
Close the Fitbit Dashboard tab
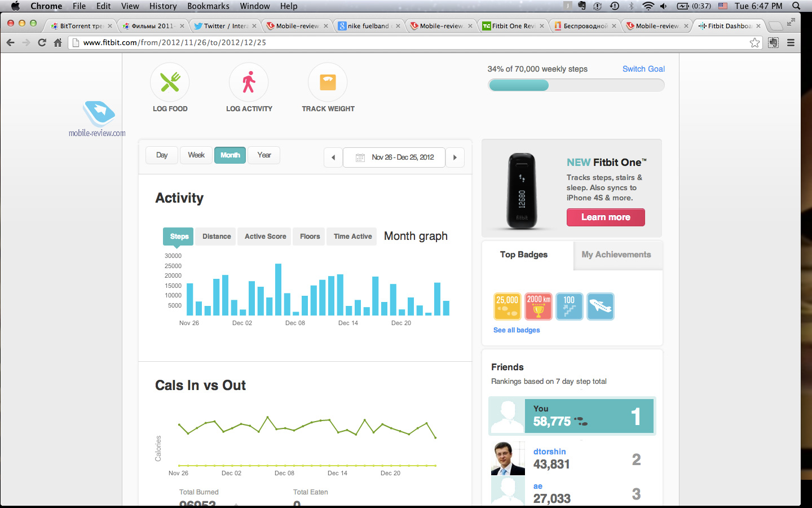click(x=758, y=26)
